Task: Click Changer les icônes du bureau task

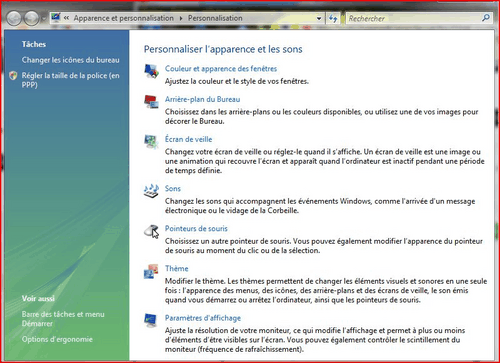Action: pos(70,60)
